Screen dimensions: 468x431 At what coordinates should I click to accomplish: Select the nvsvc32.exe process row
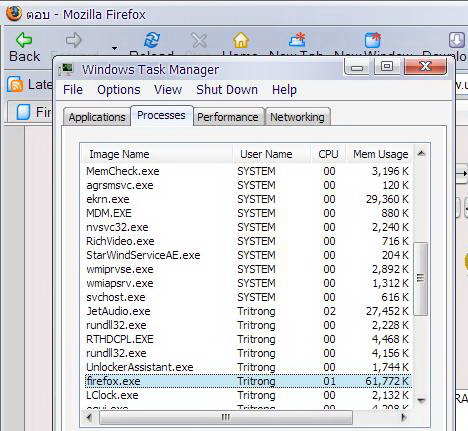[248, 227]
